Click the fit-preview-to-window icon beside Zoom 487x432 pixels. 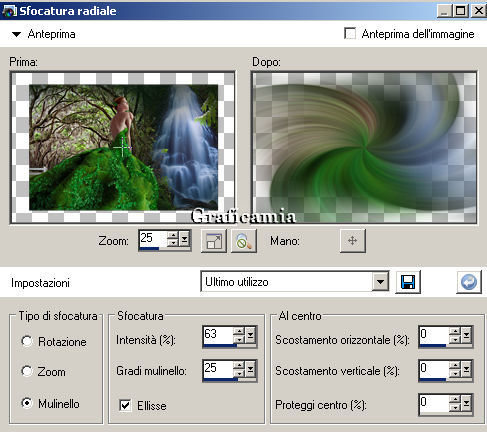pyautogui.click(x=214, y=241)
